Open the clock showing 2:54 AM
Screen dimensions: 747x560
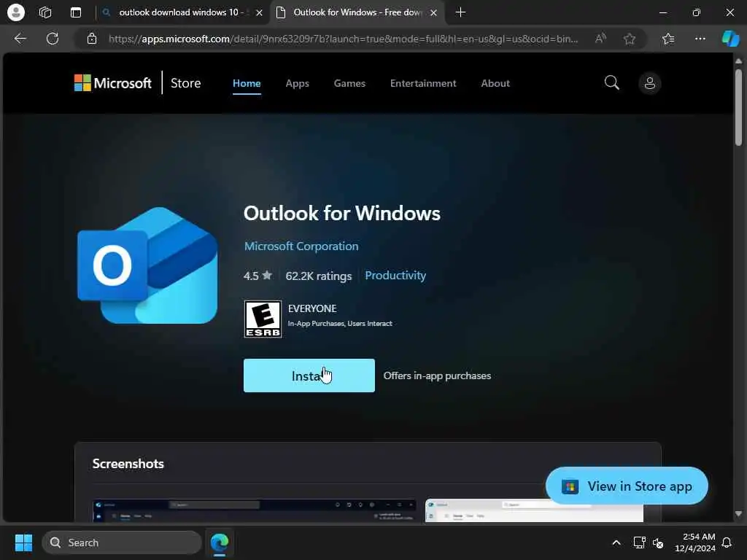click(695, 542)
